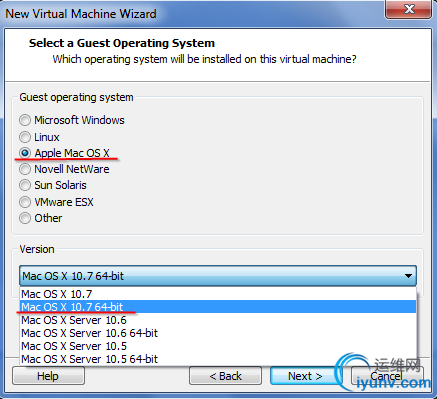Choose Sun Solaris guest OS

point(25,185)
